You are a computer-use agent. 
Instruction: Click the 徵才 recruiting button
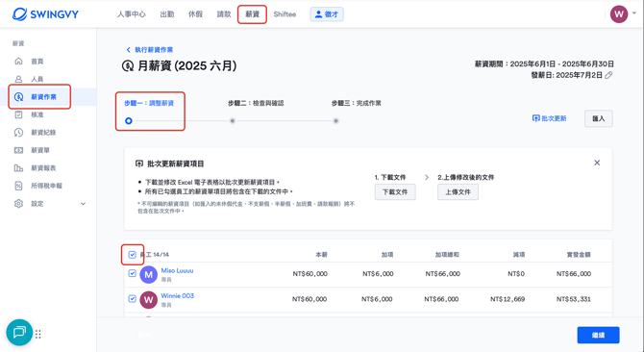click(x=327, y=14)
